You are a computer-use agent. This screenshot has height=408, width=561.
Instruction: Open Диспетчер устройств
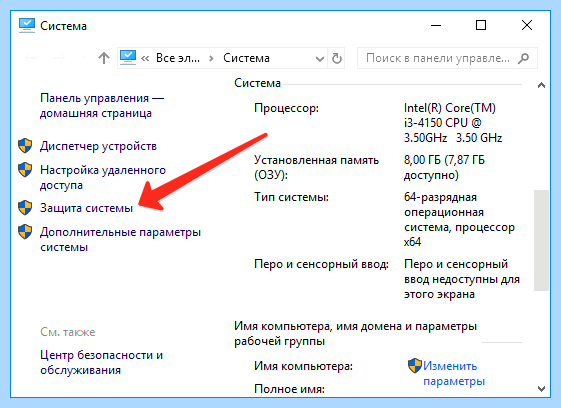click(x=98, y=146)
